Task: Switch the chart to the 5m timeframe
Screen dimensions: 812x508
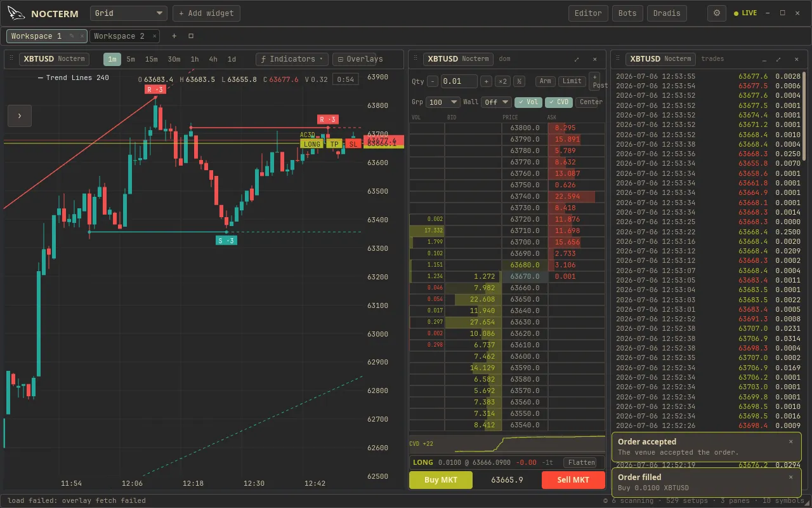Action: (131, 59)
